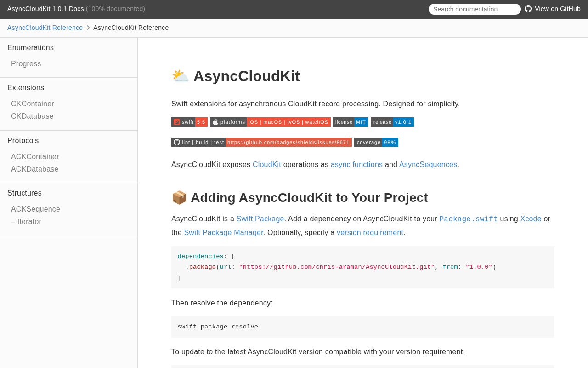Screen dimensions: 588x368
Task: Click the Swift 5.5 badge
Action: (189, 122)
